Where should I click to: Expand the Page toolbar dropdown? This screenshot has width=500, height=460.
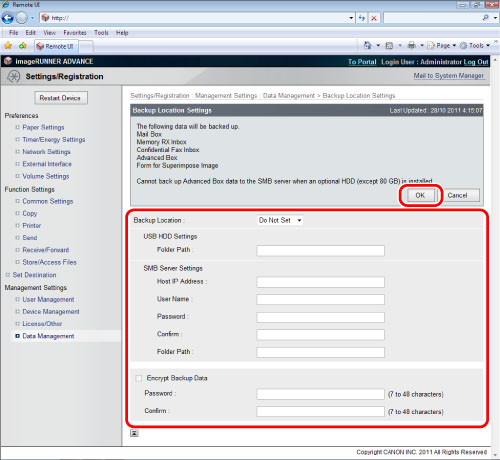point(454,46)
